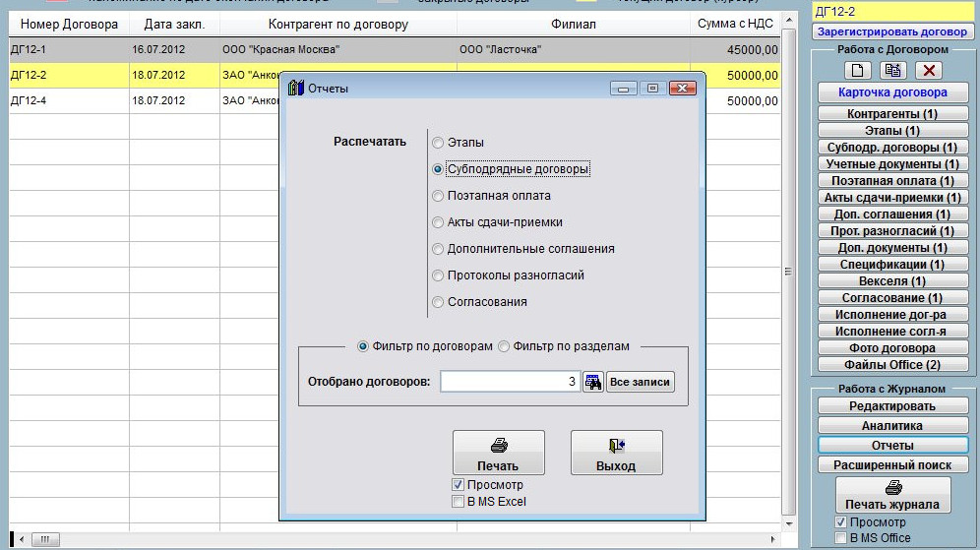Minimize the Отчеты dialog
Viewport: 980px width, 550px height.
pyautogui.click(x=623, y=89)
